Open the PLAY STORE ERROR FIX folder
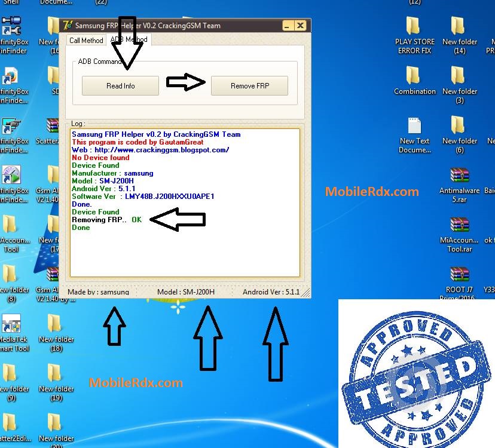Viewport: 495px width, 448px height. coord(414,35)
